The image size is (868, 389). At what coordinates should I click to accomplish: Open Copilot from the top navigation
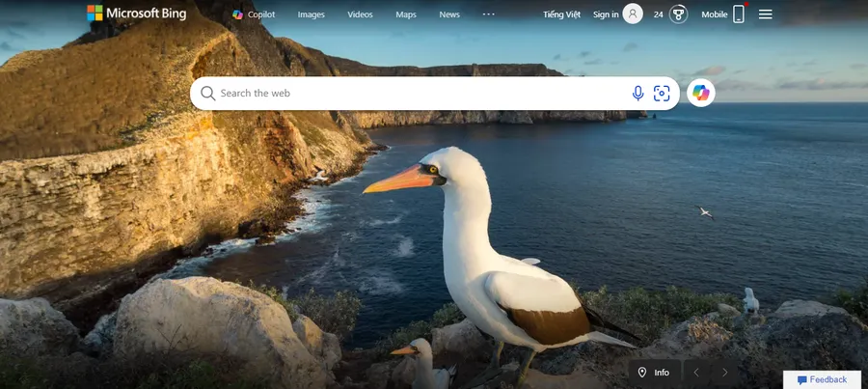point(254,14)
